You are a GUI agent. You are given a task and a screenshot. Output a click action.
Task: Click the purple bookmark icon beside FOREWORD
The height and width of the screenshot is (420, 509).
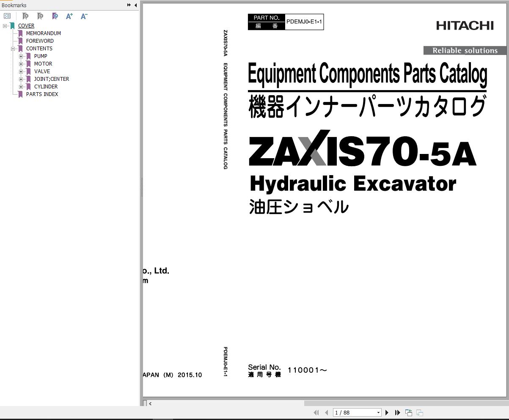(x=20, y=41)
